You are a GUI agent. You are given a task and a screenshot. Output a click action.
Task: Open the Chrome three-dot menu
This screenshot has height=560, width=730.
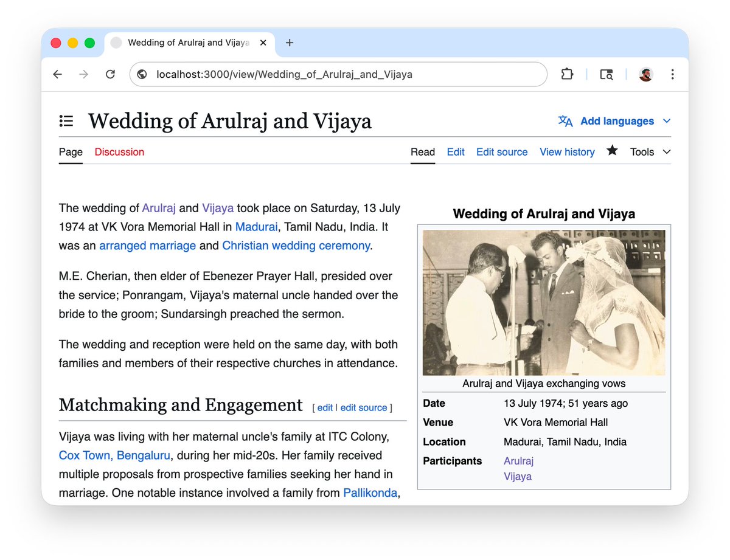pos(672,74)
